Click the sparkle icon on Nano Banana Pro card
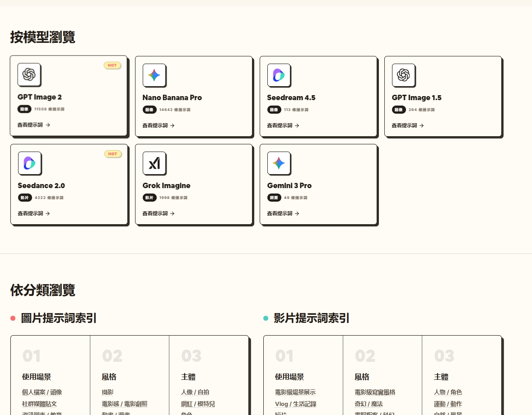 click(x=154, y=75)
